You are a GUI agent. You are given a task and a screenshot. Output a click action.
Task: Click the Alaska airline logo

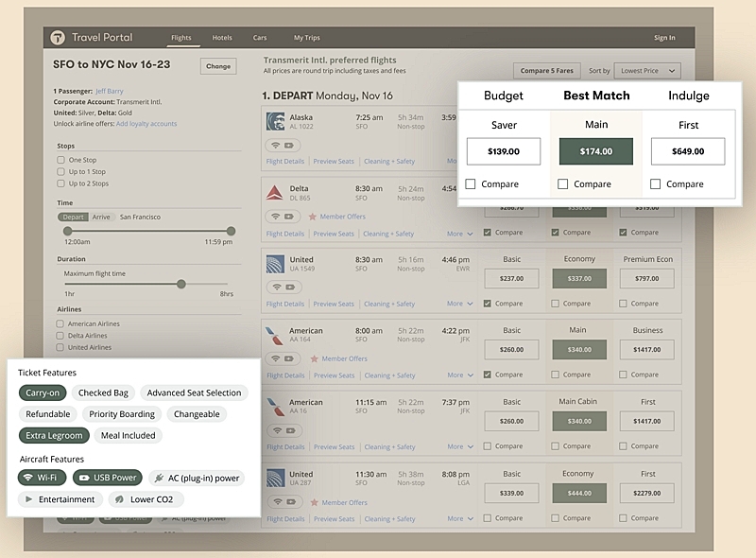(275, 121)
